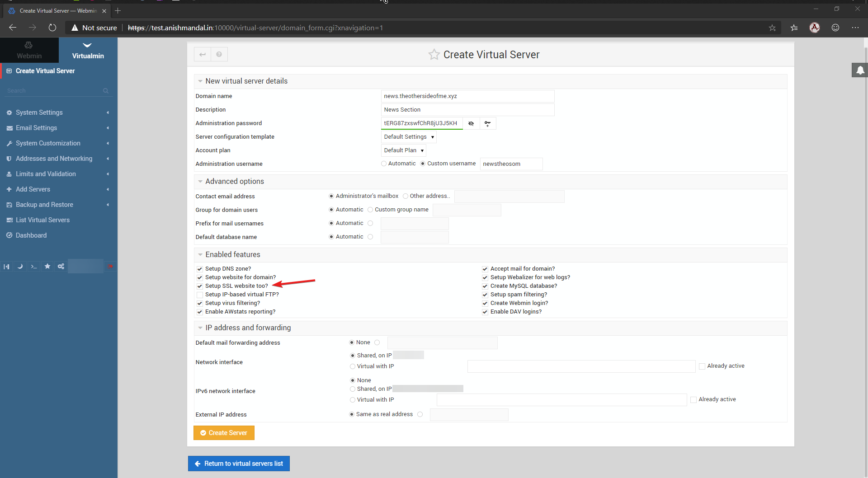Image resolution: width=868 pixels, height=478 pixels.
Task: Open the terminal icon in the sidebar
Action: (x=34, y=266)
